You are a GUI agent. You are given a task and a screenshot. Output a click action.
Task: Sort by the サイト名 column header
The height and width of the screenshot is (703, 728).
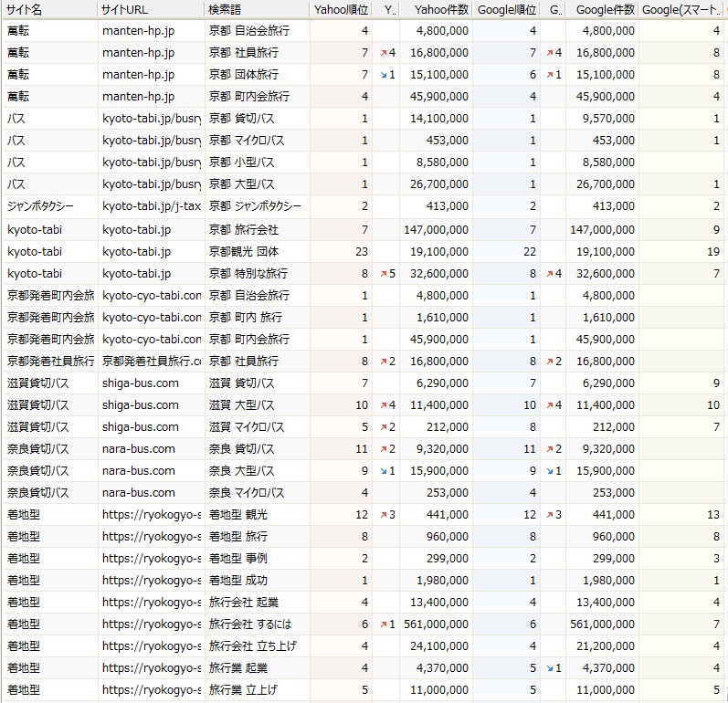click(x=49, y=9)
